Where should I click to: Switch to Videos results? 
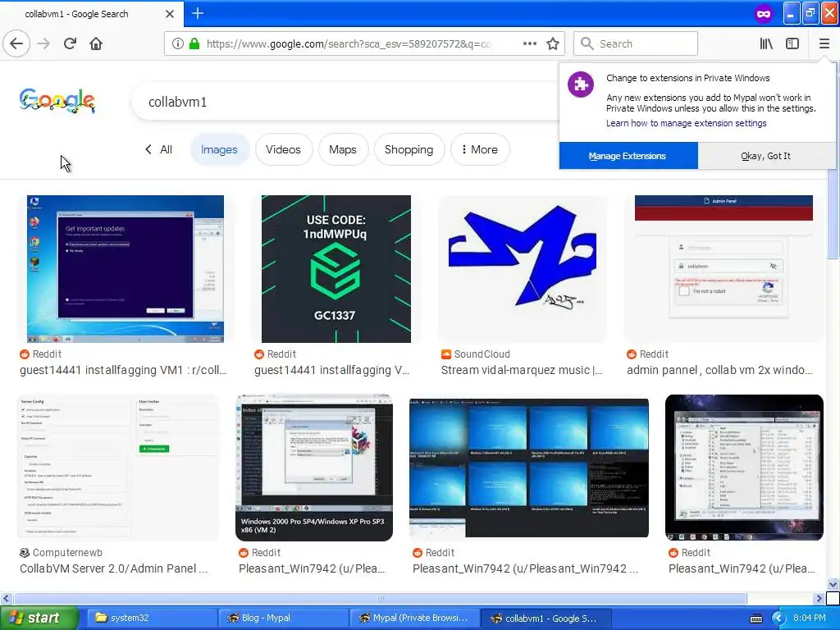click(283, 149)
